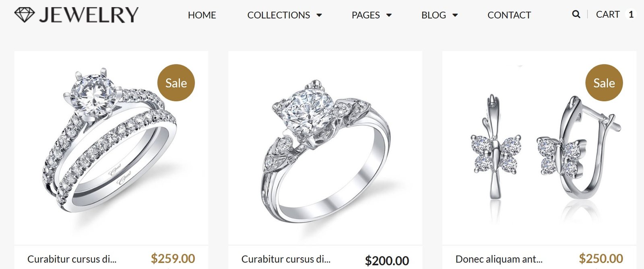Image resolution: width=644 pixels, height=269 pixels.
Task: Click the diamond logo icon
Action: coord(25,15)
